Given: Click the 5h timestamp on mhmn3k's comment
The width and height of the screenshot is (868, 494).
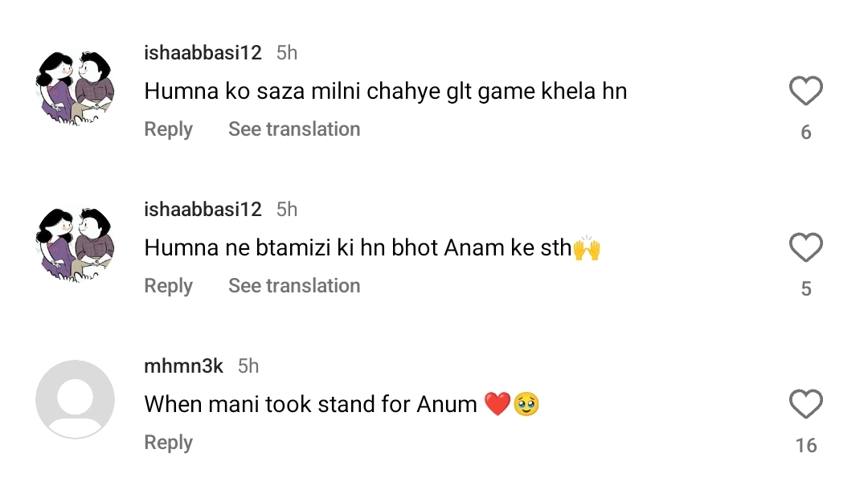Looking at the screenshot, I should click(248, 365).
